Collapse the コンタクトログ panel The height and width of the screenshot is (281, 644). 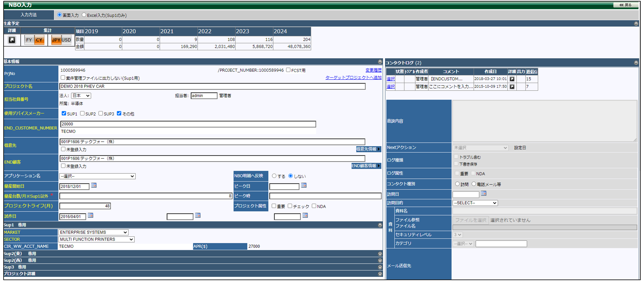pos(636,62)
